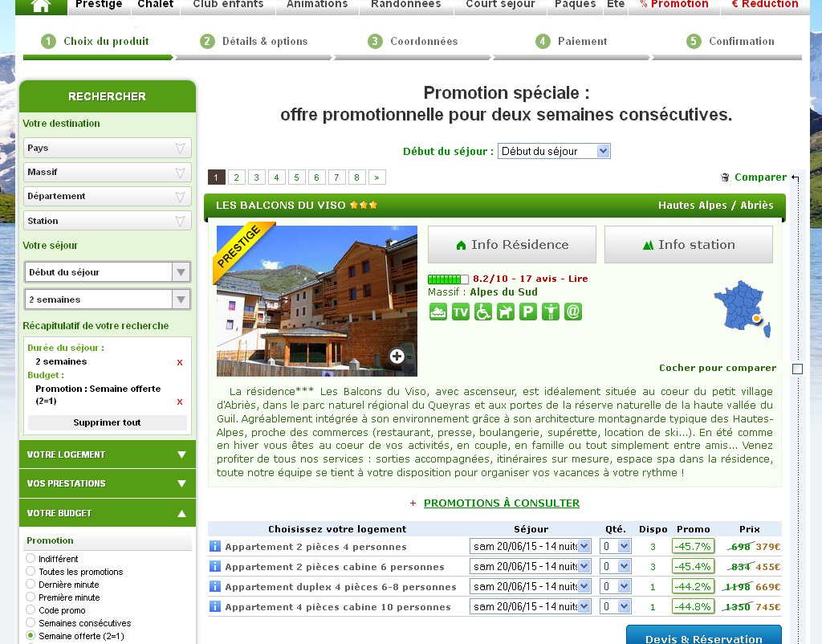Open the 'Promotions à consulter' link

click(x=501, y=503)
